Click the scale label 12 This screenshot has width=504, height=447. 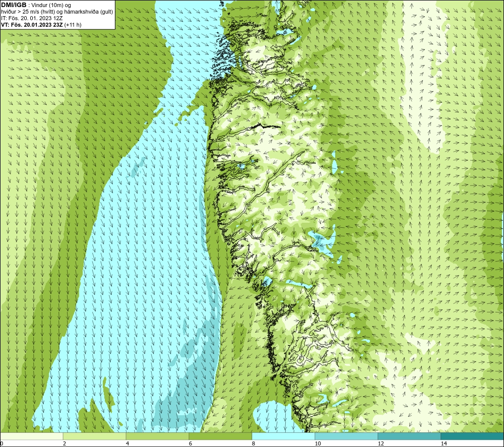(x=381, y=443)
